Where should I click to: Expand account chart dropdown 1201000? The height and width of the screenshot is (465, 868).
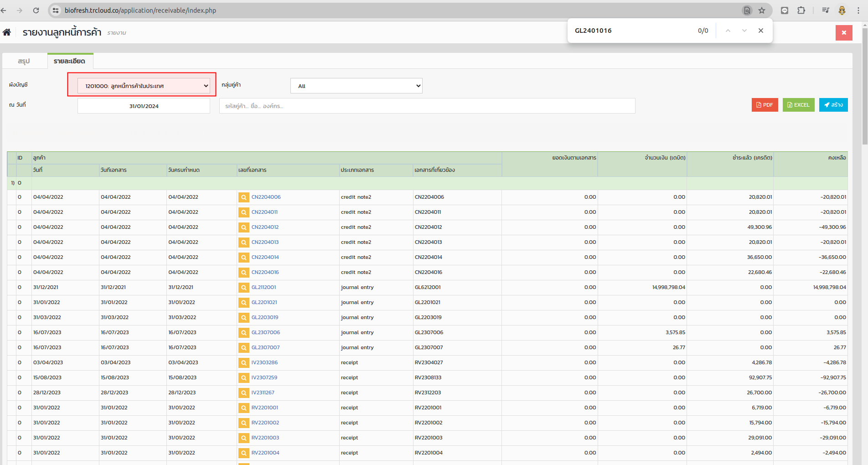[144, 86]
